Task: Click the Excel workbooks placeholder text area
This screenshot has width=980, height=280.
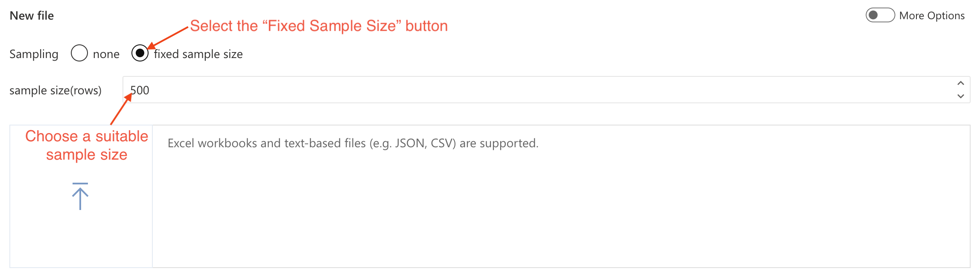Action: pyautogui.click(x=353, y=143)
